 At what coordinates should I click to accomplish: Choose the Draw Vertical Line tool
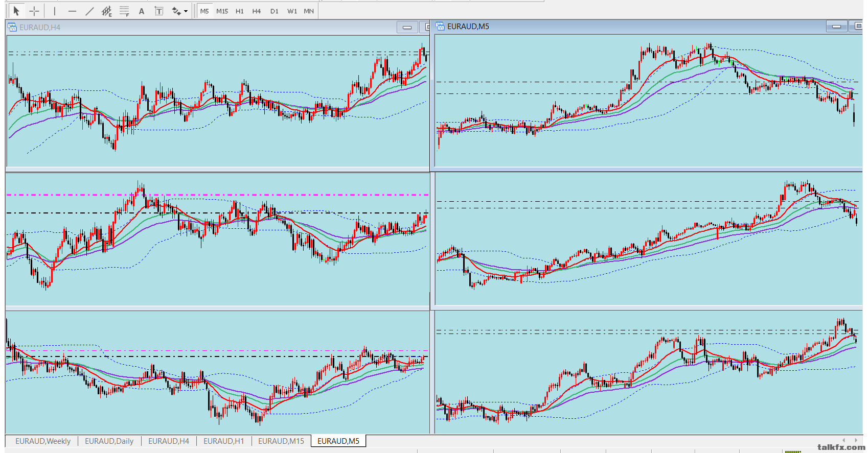click(x=55, y=11)
